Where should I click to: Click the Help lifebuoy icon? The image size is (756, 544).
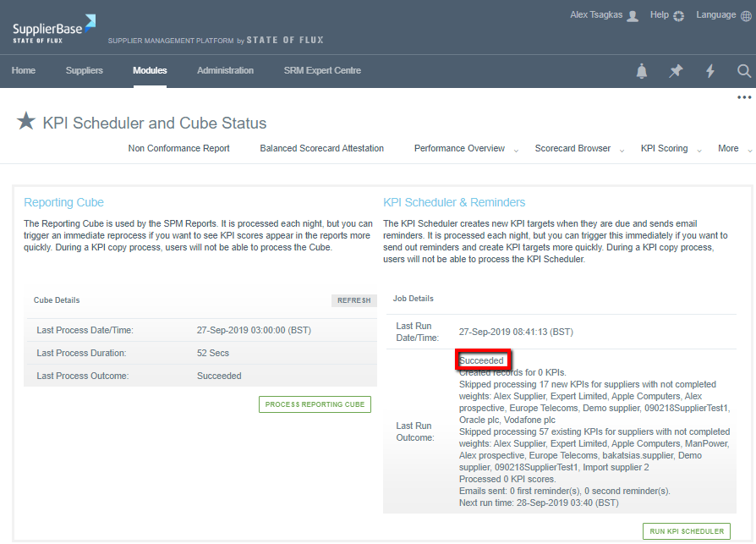[678, 16]
